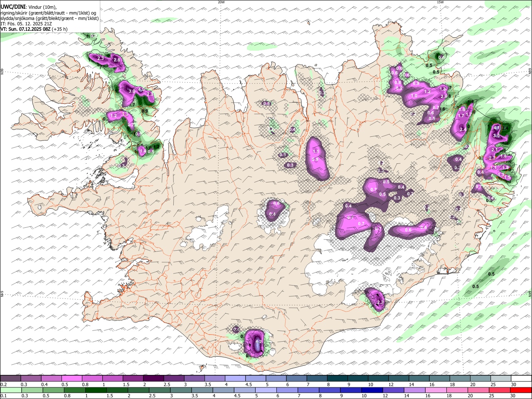The width and height of the screenshot is (532, 399).
Task: Click the dark green 1–1.5 swatch in bottom legend row
Action: pyautogui.click(x=96, y=390)
